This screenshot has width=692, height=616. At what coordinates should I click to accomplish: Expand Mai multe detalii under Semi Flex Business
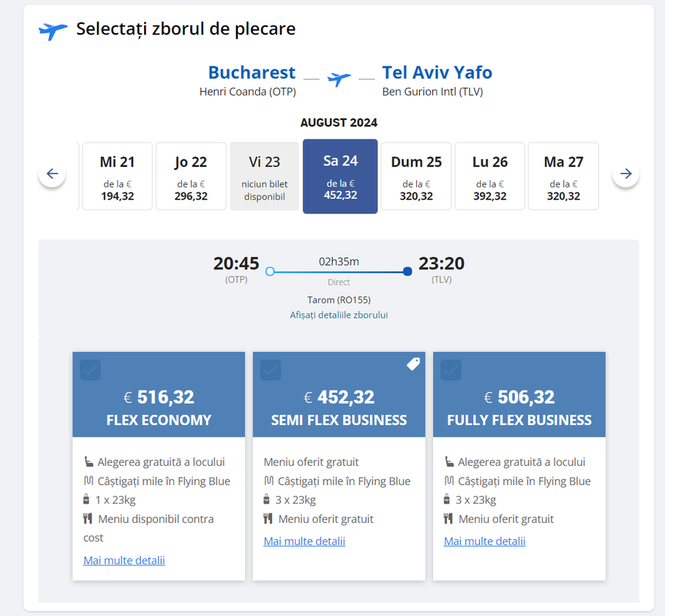pyautogui.click(x=304, y=541)
